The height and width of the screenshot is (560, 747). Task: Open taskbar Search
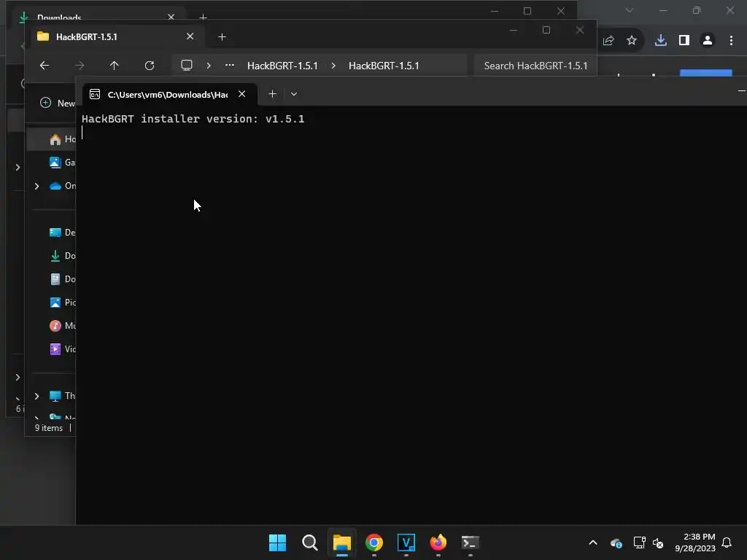click(x=309, y=542)
